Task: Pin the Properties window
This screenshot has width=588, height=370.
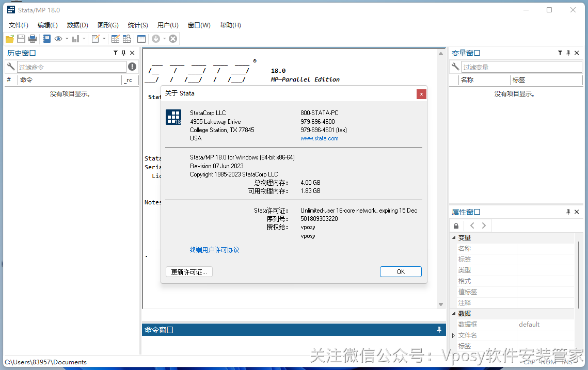Action: point(568,212)
